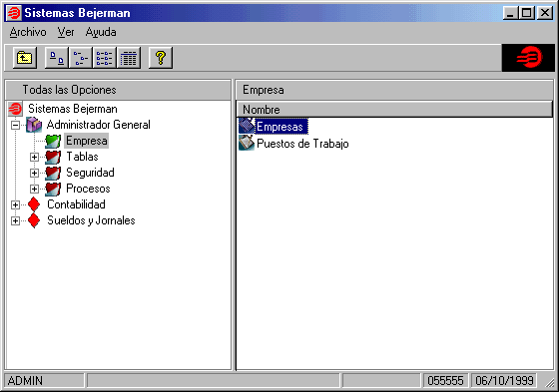Click the red Bejerman logo in toolbar
Image resolution: width=559 pixels, height=392 pixels.
528,58
